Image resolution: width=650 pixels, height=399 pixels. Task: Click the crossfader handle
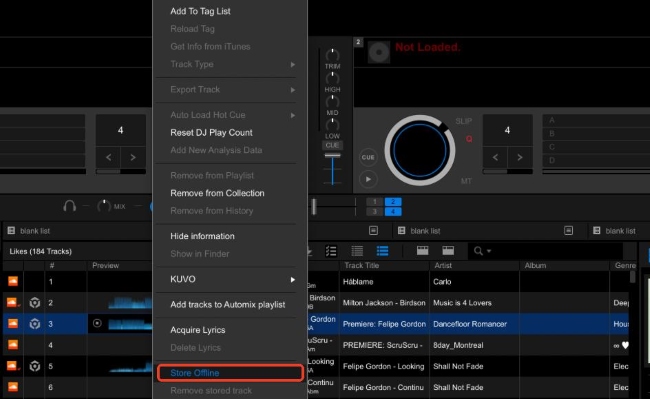314,206
